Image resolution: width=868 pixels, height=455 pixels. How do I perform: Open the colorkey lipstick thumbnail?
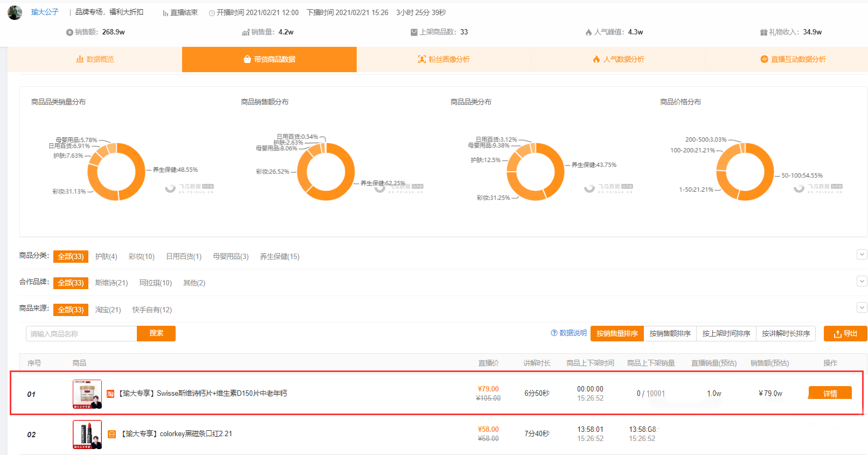[x=87, y=435]
